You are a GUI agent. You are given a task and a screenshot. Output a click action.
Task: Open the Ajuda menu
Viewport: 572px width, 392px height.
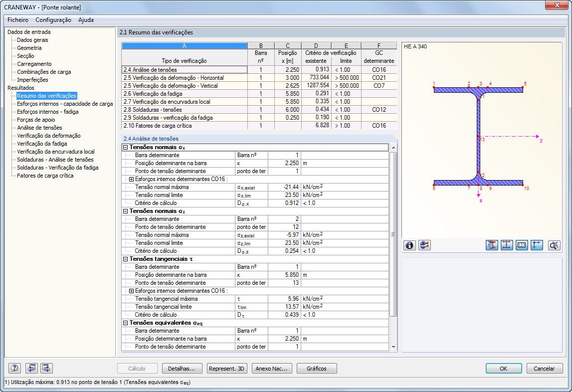click(x=86, y=20)
